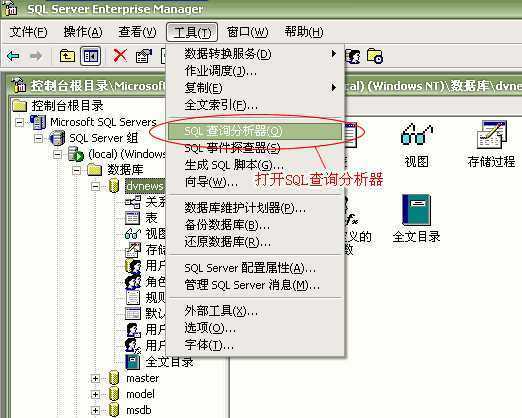Open the 帮助(H) menu

point(304,32)
